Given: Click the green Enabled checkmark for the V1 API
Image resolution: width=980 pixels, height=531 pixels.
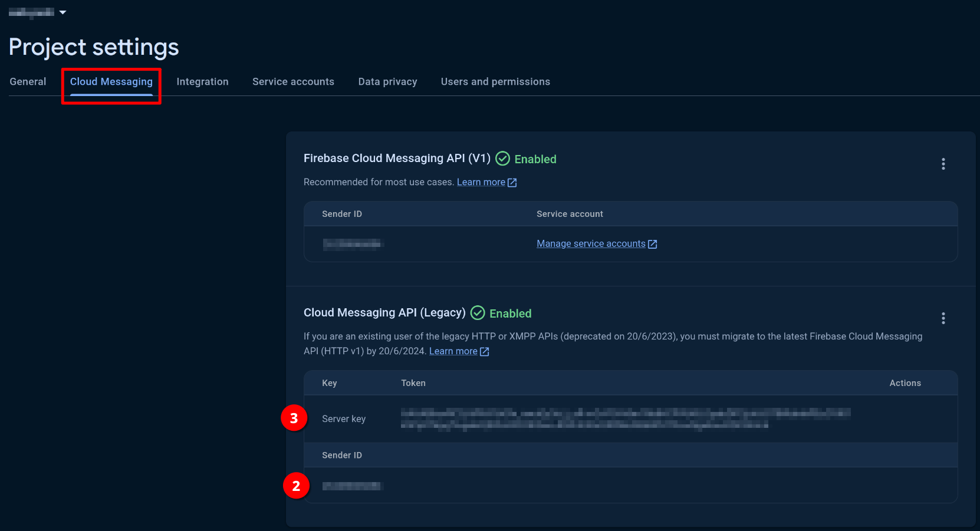Looking at the screenshot, I should 502,159.
